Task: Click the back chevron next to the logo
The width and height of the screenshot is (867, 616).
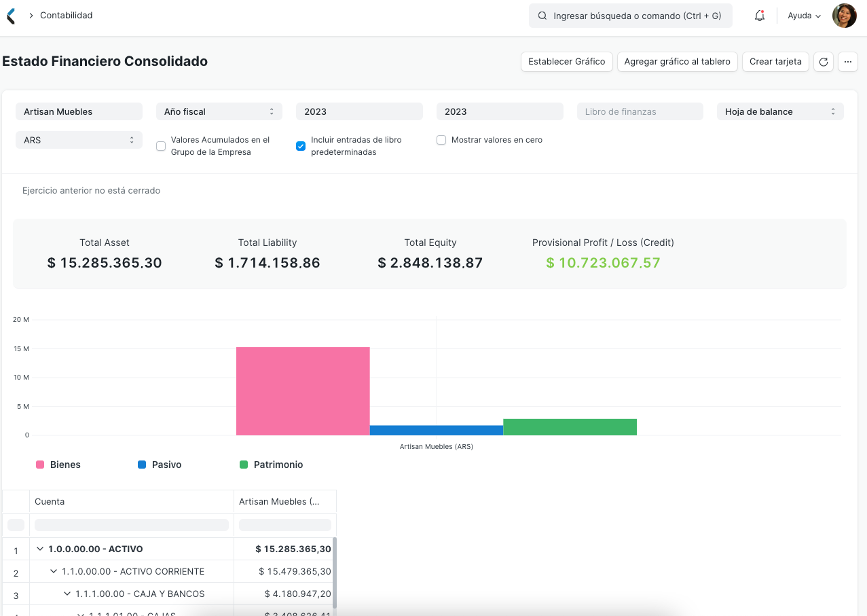Action: tap(10, 15)
